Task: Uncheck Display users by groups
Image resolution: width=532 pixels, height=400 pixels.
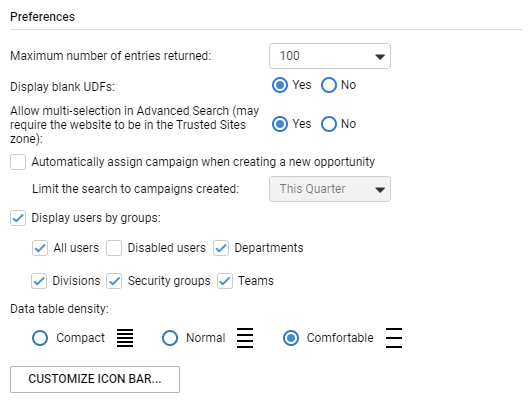Action: click(x=18, y=218)
